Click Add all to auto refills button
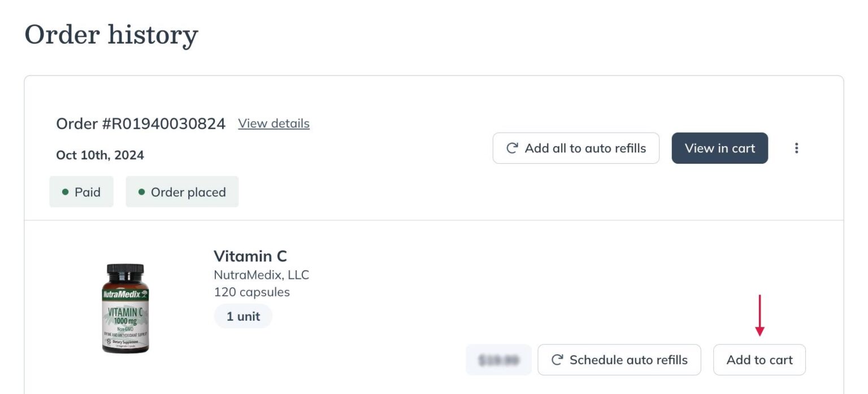 pyautogui.click(x=576, y=148)
